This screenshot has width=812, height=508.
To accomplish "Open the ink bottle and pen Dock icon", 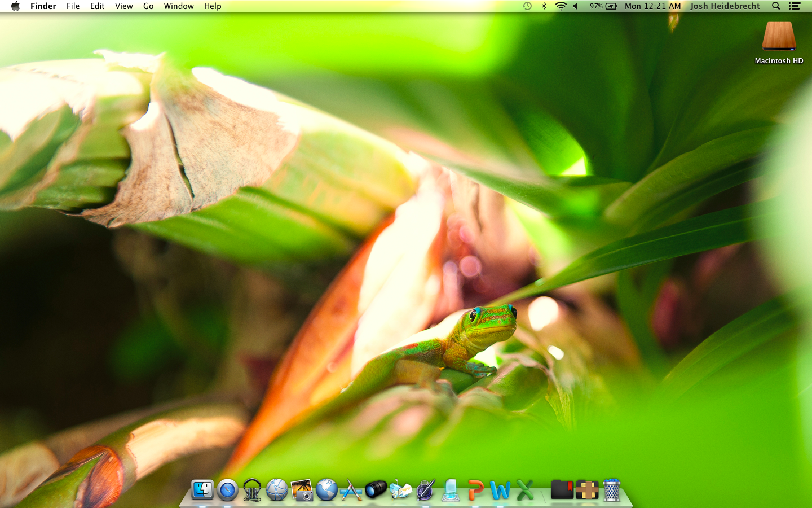I will click(x=426, y=490).
